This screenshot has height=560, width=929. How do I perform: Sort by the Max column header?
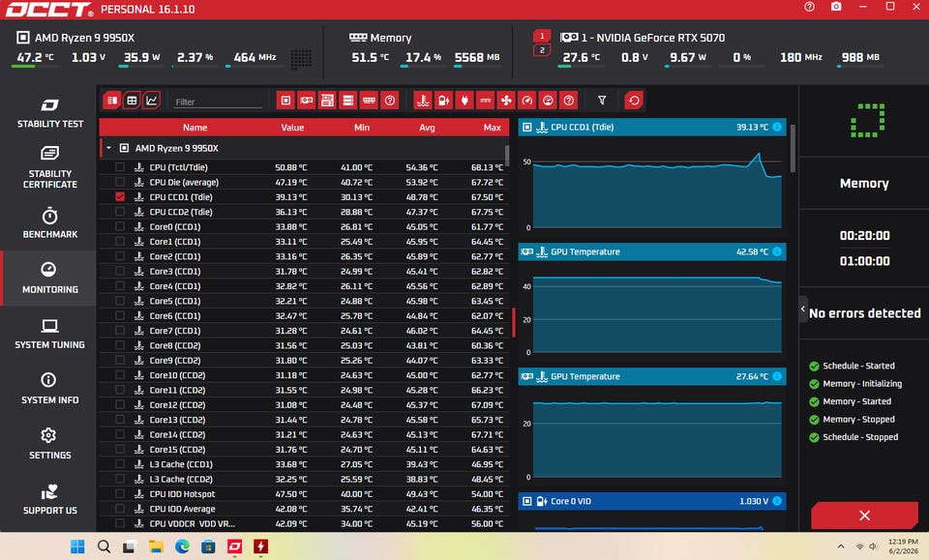coord(492,128)
